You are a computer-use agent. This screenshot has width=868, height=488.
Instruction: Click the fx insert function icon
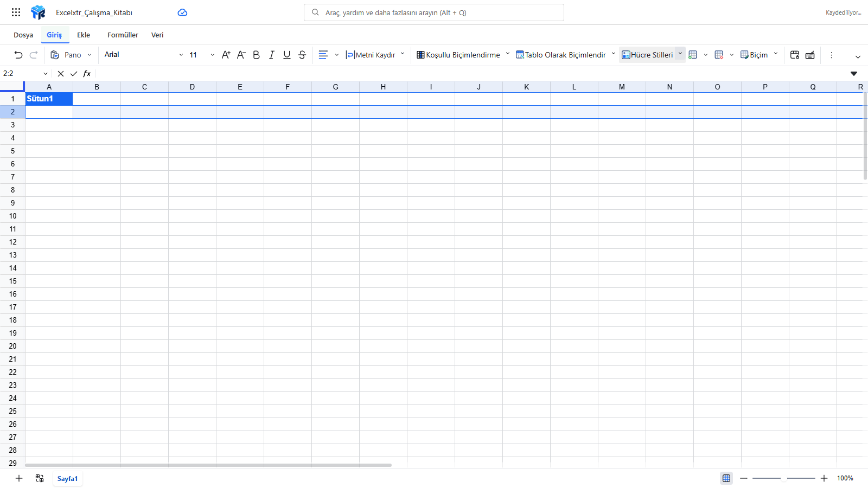coord(87,74)
